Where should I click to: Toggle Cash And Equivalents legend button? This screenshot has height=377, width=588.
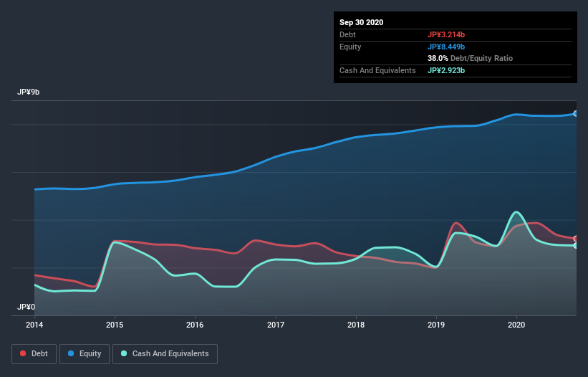click(165, 354)
